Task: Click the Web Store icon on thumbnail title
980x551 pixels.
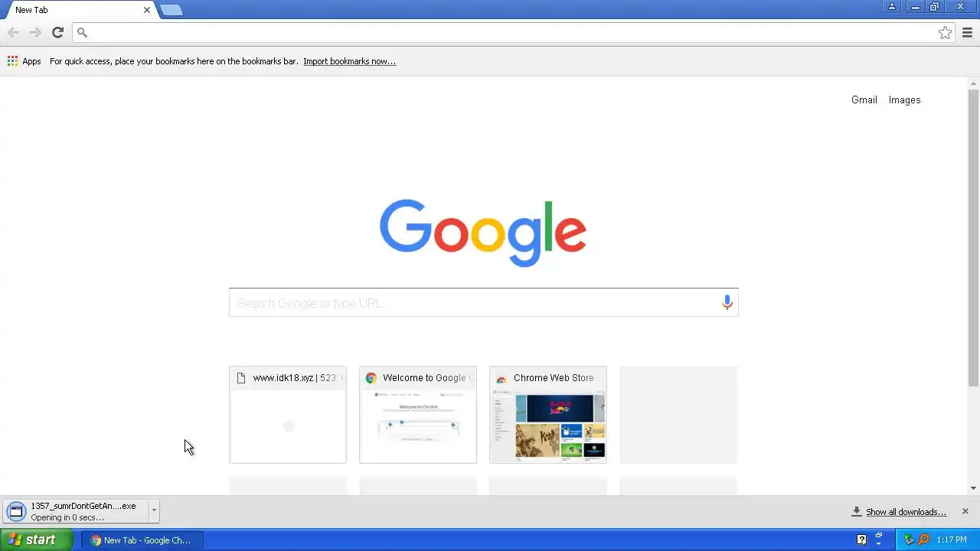Action: click(501, 378)
